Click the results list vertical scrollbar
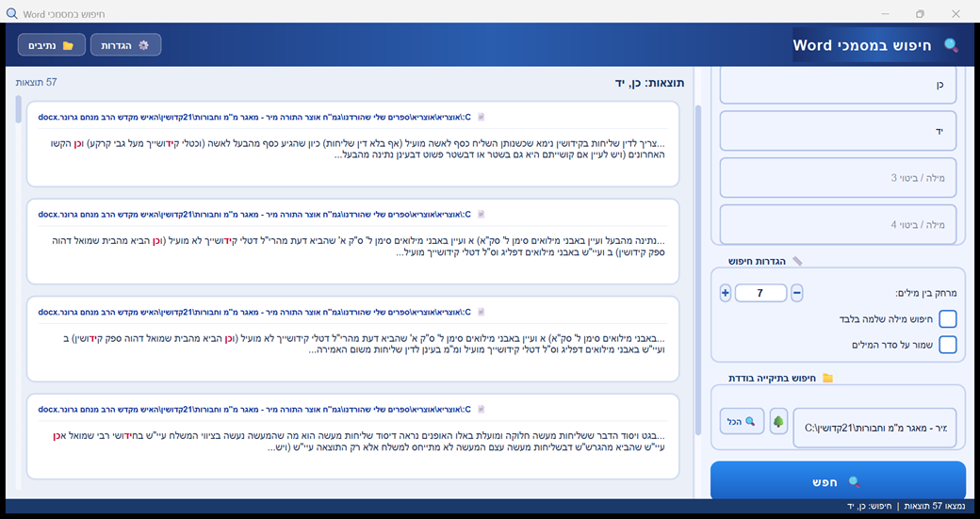980x519 pixels. click(x=18, y=283)
